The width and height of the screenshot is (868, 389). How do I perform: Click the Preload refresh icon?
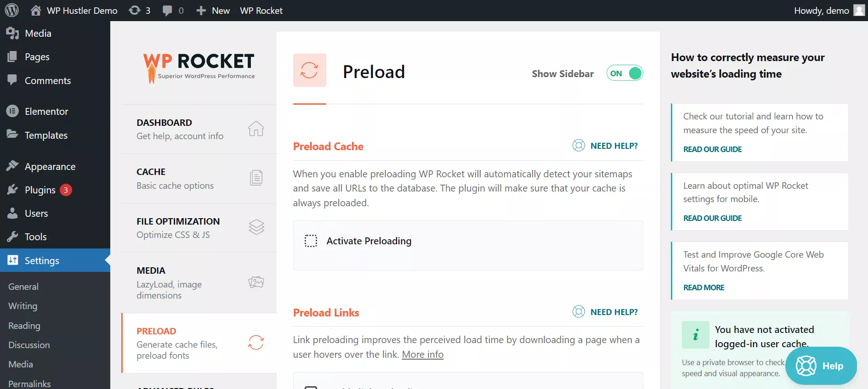coord(255,343)
